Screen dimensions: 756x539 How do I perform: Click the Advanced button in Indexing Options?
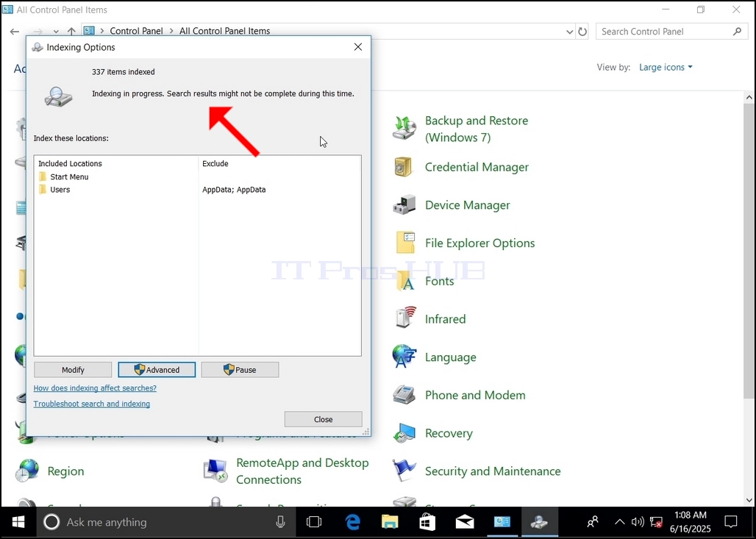pos(157,370)
